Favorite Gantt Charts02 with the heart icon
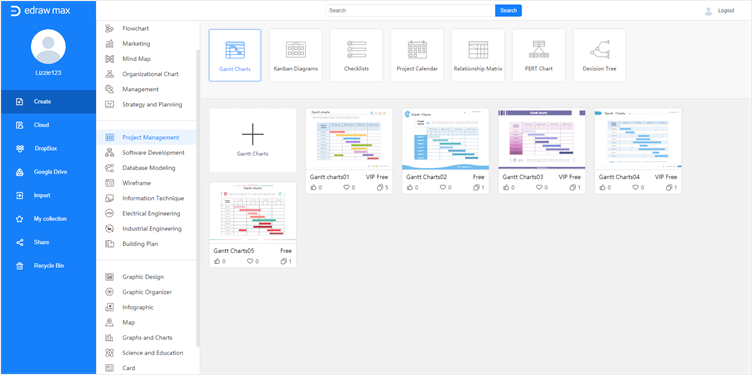752x375 pixels. coord(443,188)
